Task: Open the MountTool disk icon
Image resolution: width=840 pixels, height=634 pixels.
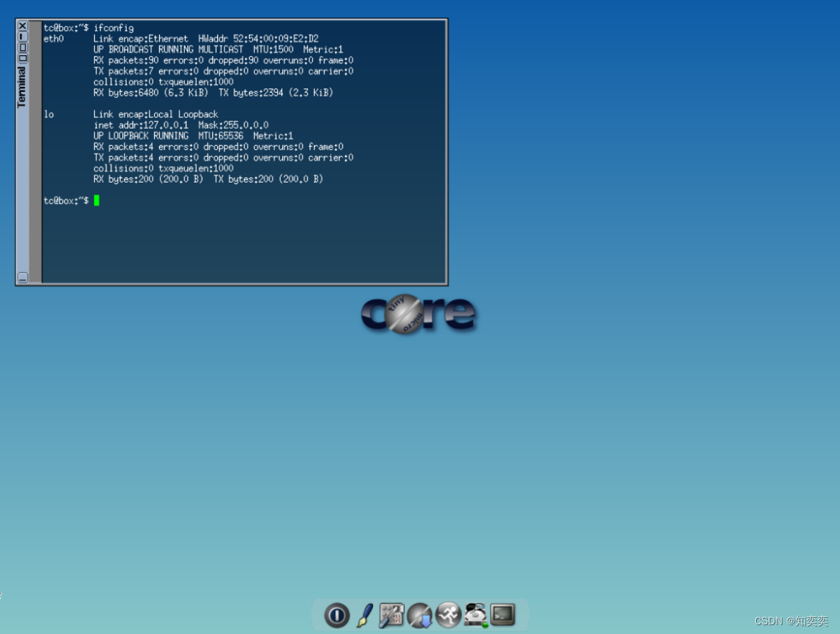Action: [474, 616]
